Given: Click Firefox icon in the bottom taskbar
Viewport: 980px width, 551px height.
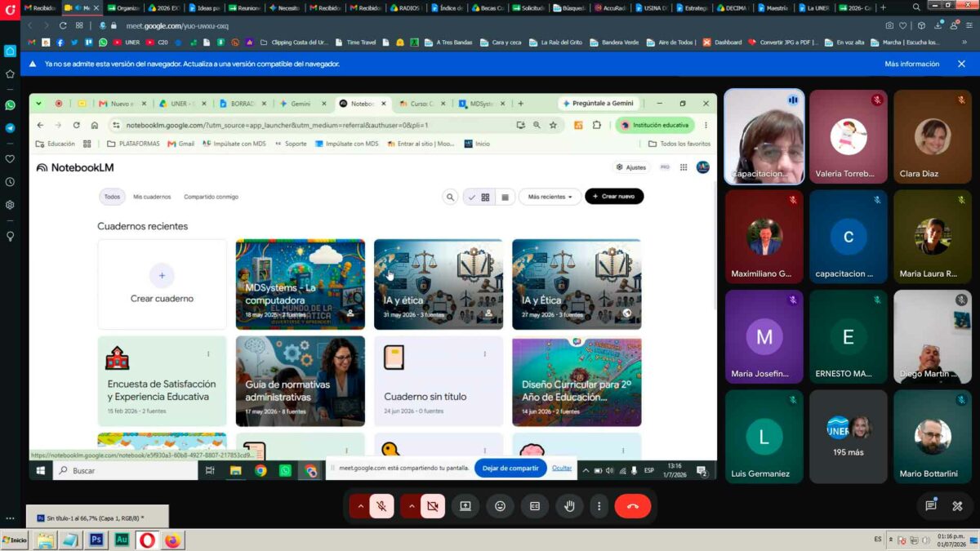Looking at the screenshot, I should (x=172, y=540).
